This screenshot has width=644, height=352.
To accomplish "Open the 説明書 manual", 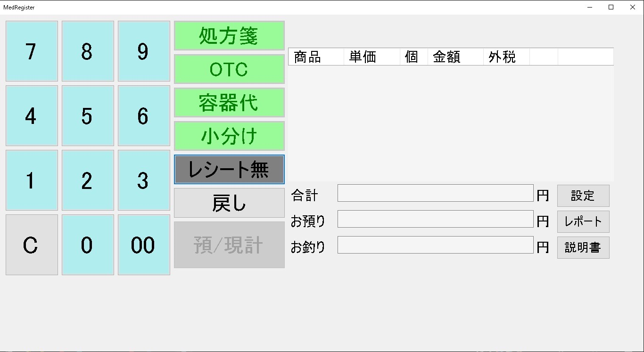I will click(583, 247).
